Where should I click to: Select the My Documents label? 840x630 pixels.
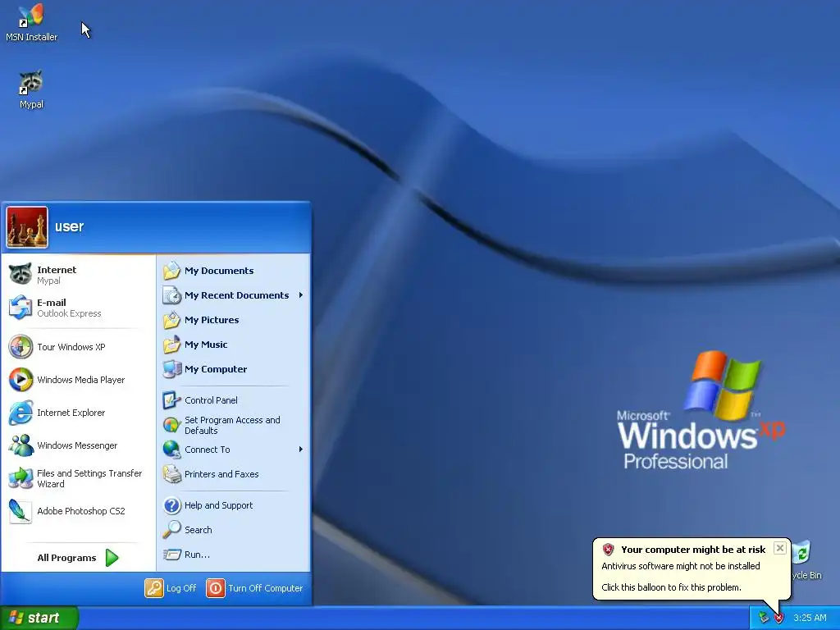219,271
